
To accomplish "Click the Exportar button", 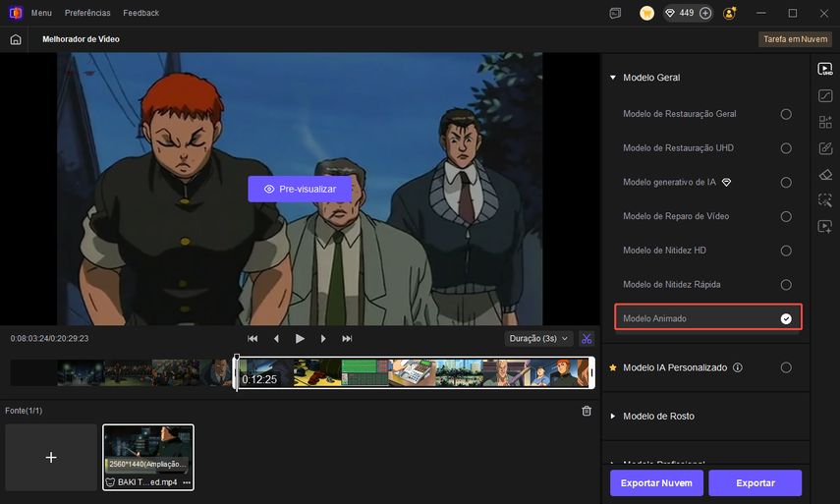I will [756, 483].
